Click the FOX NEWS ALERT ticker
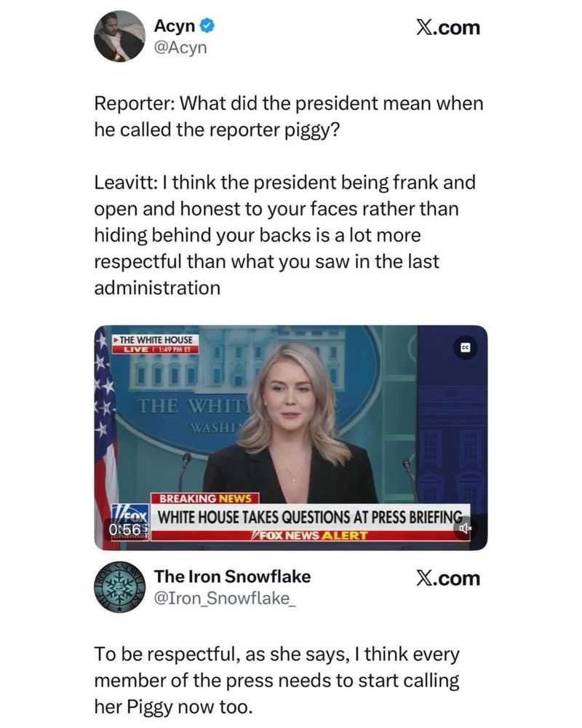The image size is (582, 728). click(308, 535)
